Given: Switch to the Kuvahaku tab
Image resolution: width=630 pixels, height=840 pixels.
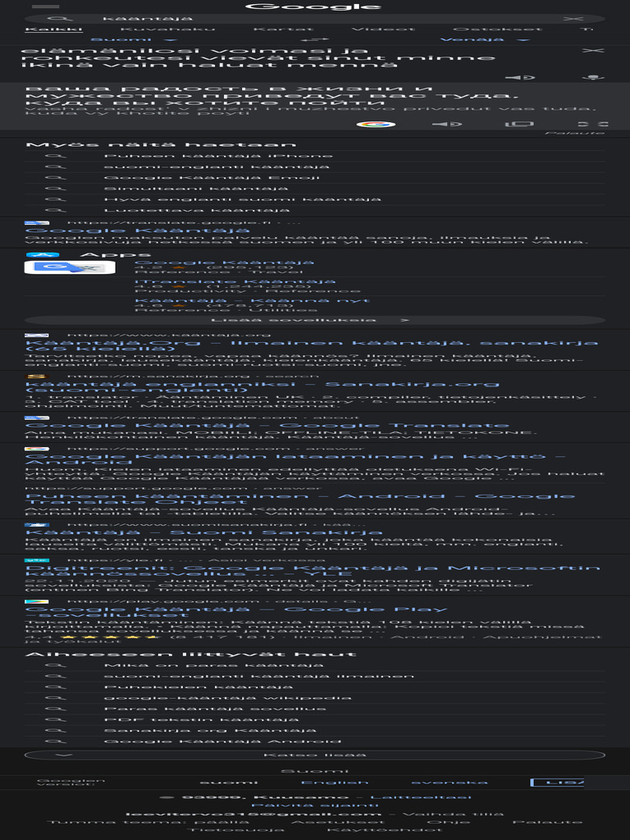Looking at the screenshot, I should coord(167,29).
